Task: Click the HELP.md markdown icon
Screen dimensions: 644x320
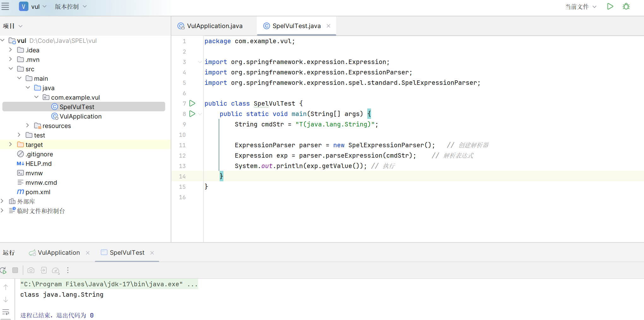Action: pyautogui.click(x=21, y=164)
